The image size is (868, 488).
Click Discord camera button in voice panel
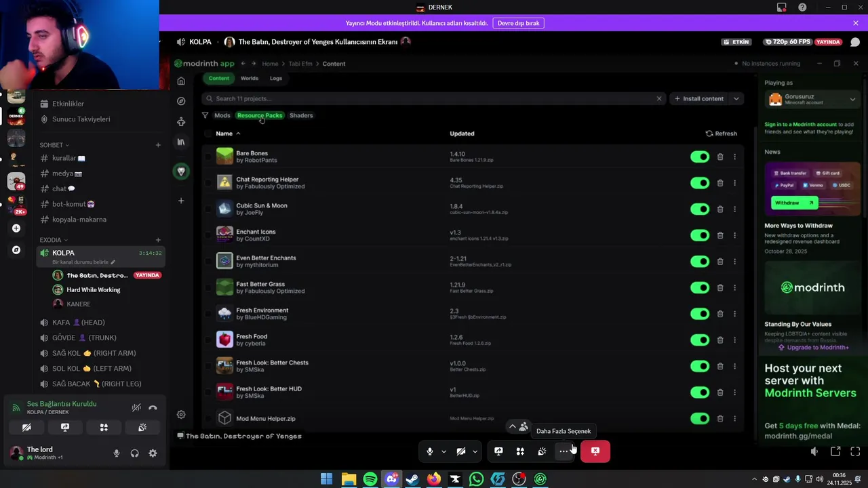tap(26, 428)
